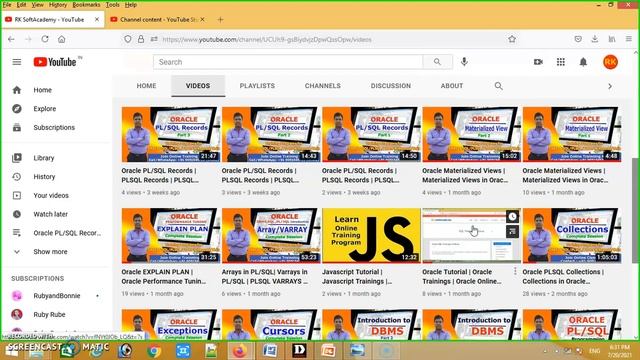Click the browser address bar URL
Viewport: 640px width, 360px height.
coord(267,40)
